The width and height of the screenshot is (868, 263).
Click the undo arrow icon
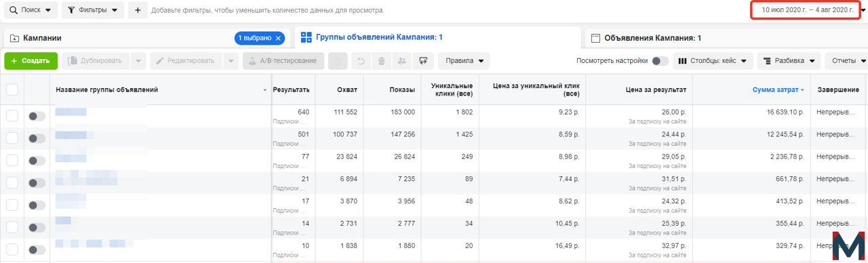(x=361, y=61)
